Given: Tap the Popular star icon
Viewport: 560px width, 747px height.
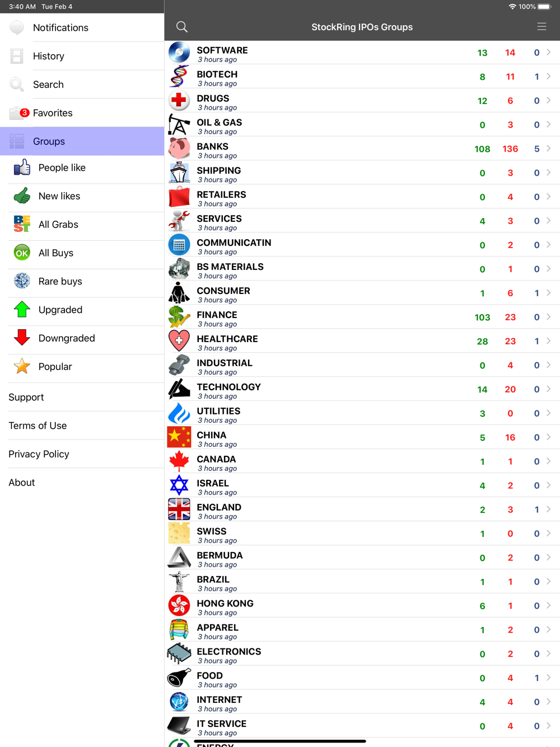Looking at the screenshot, I should (22, 367).
